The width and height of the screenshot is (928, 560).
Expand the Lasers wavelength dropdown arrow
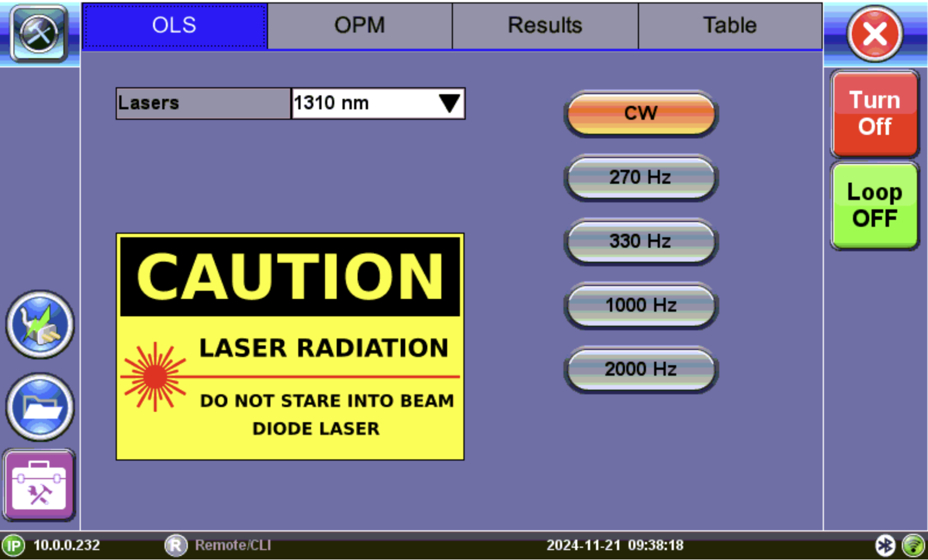click(x=449, y=104)
